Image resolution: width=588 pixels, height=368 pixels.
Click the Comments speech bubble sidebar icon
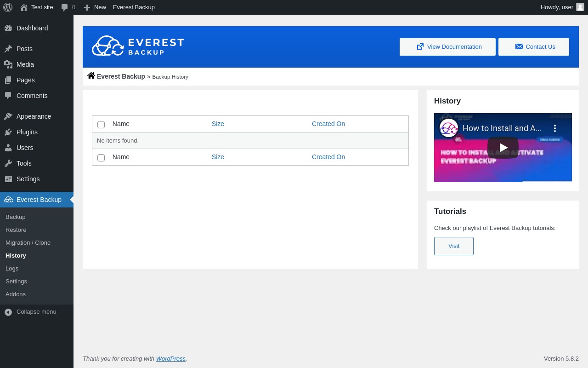pyautogui.click(x=8, y=96)
